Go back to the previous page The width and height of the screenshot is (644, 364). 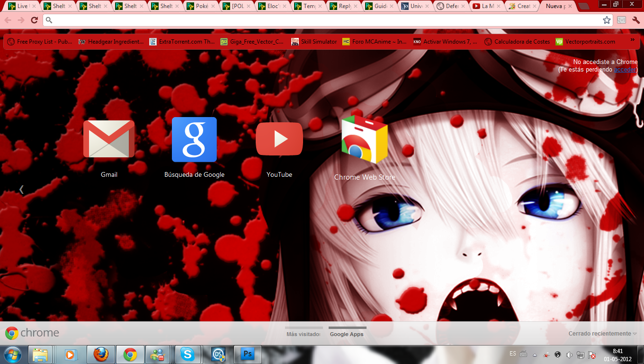click(8, 20)
